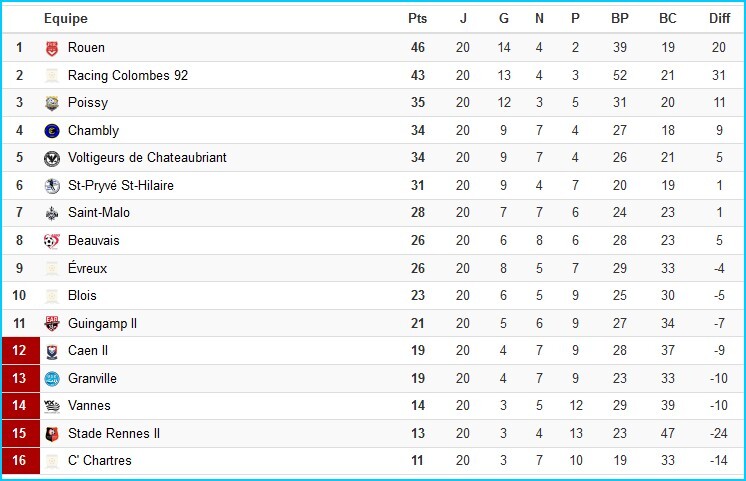Open the C' Chartres team link
This screenshot has width=746, height=481.
click(x=99, y=461)
